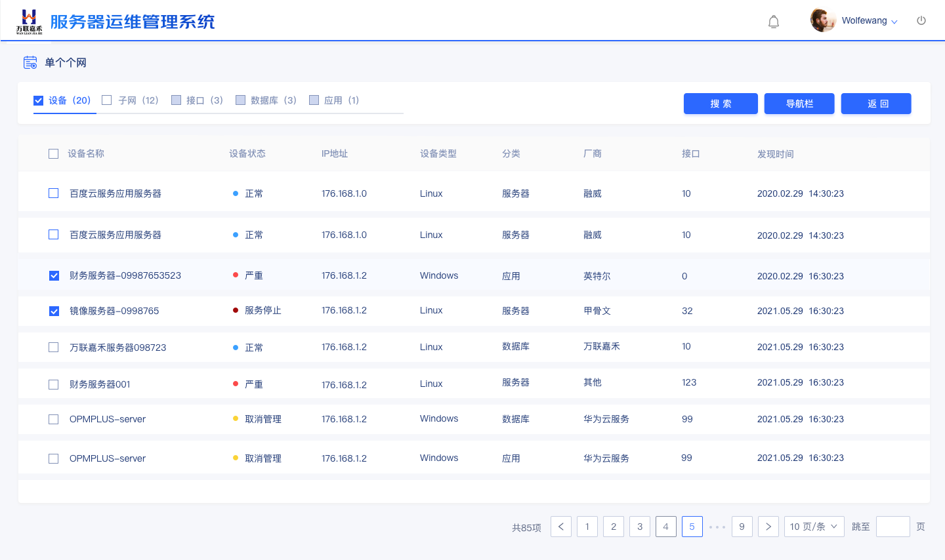The height and width of the screenshot is (560, 945).
Task: Click the 2020.02.29 16:30:23 timestamp
Action: click(801, 276)
